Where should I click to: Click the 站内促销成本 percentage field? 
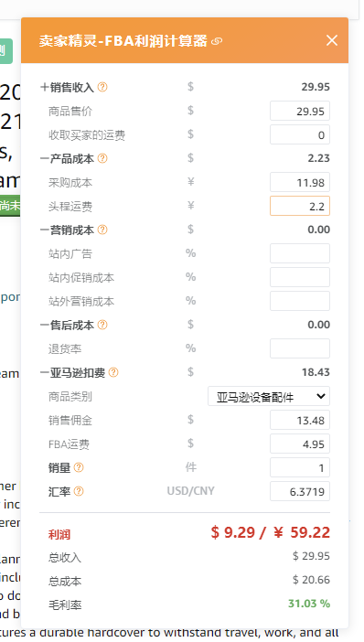(x=300, y=277)
